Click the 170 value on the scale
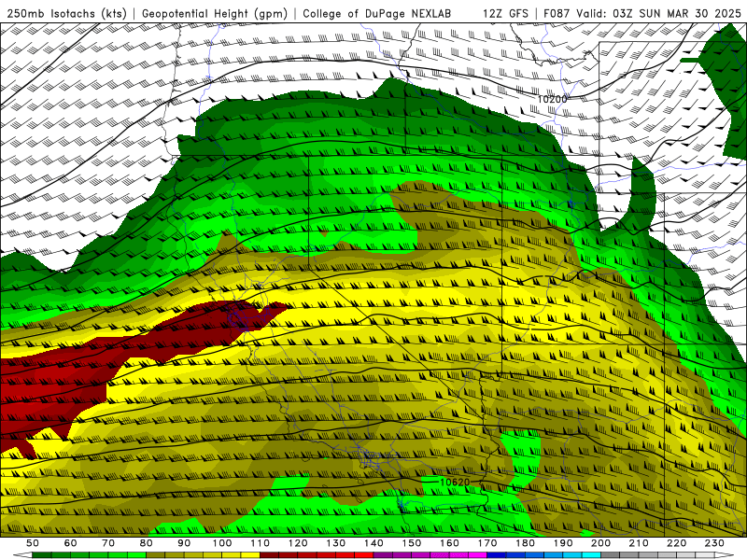747x560 pixels. tap(487, 543)
